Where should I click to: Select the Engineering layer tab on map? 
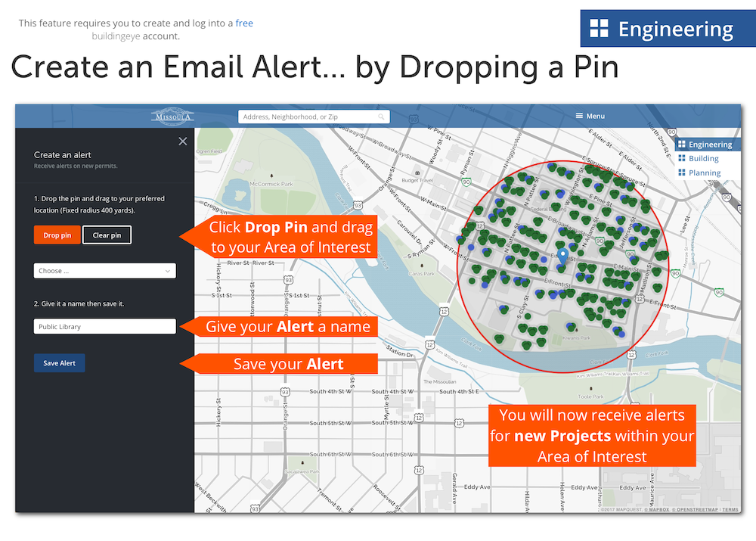(x=708, y=145)
